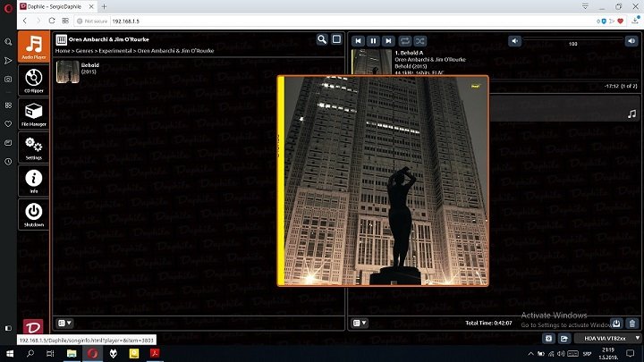Click the Daphile logo at the sidebar bottom
Screen dimensions: 644x362
33,327
